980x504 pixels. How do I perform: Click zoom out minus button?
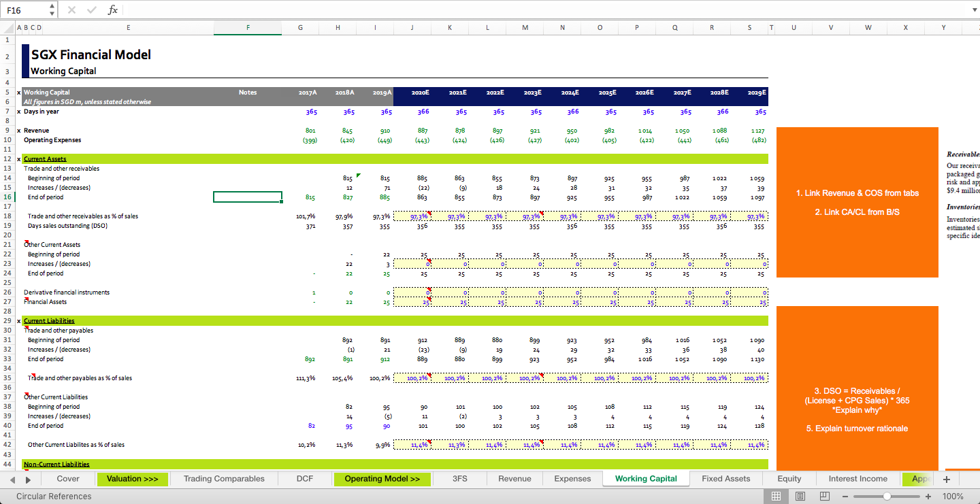click(x=846, y=497)
